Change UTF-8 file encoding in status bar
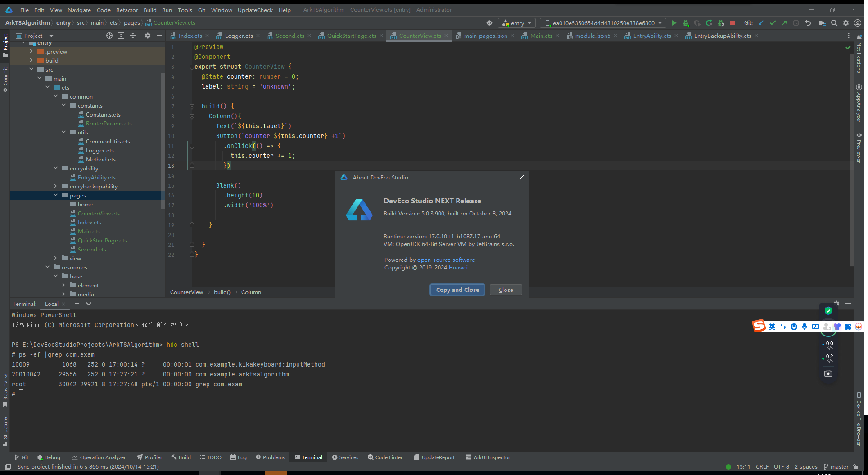The width and height of the screenshot is (868, 475). [782, 466]
